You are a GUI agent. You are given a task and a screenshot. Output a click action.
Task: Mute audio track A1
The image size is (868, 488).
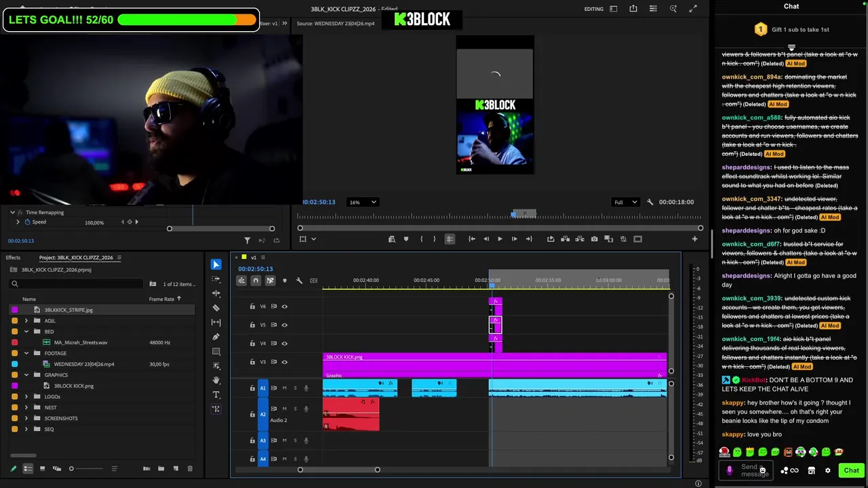284,388
